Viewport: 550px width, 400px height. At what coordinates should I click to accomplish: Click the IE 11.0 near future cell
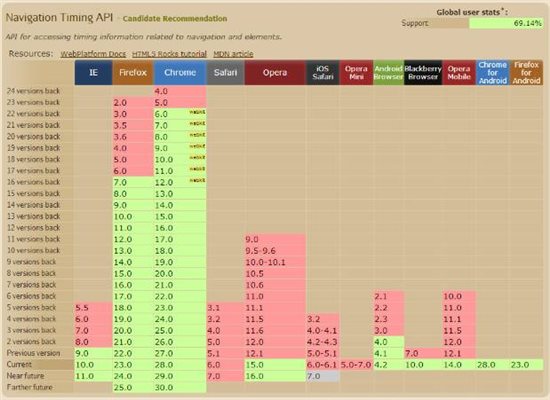[x=93, y=376]
